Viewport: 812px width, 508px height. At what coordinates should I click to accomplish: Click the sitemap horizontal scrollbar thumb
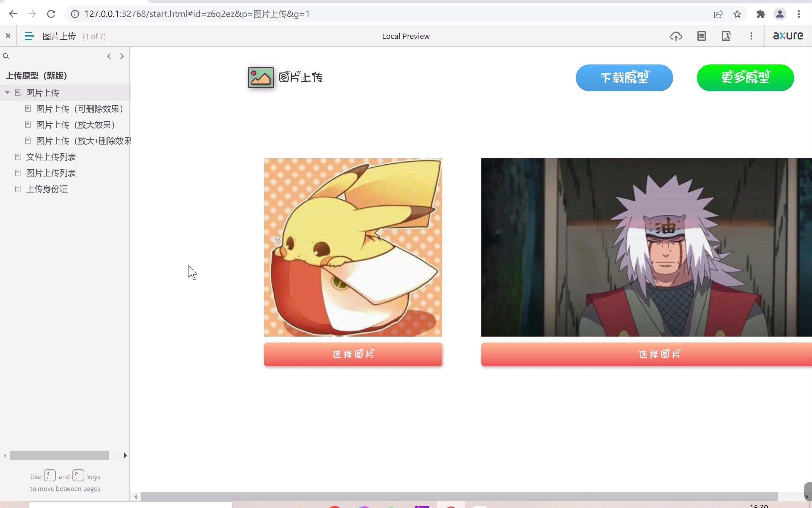click(59, 456)
